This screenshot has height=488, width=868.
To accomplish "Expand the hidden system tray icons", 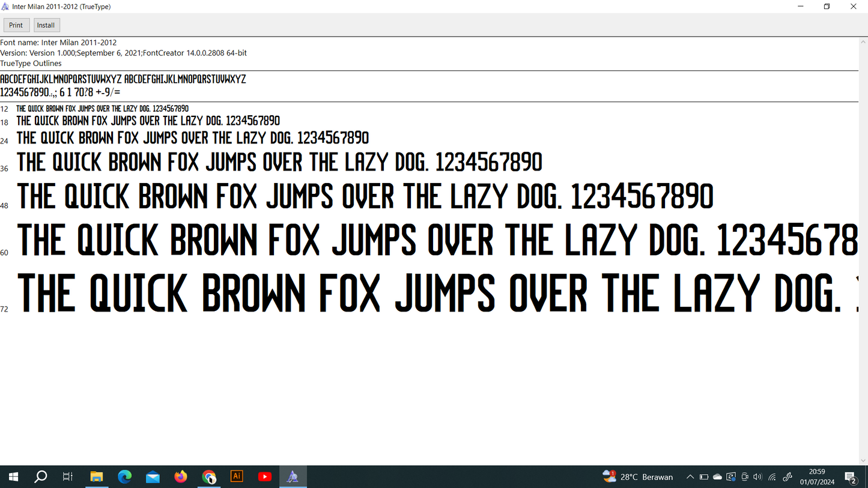I will point(690,477).
